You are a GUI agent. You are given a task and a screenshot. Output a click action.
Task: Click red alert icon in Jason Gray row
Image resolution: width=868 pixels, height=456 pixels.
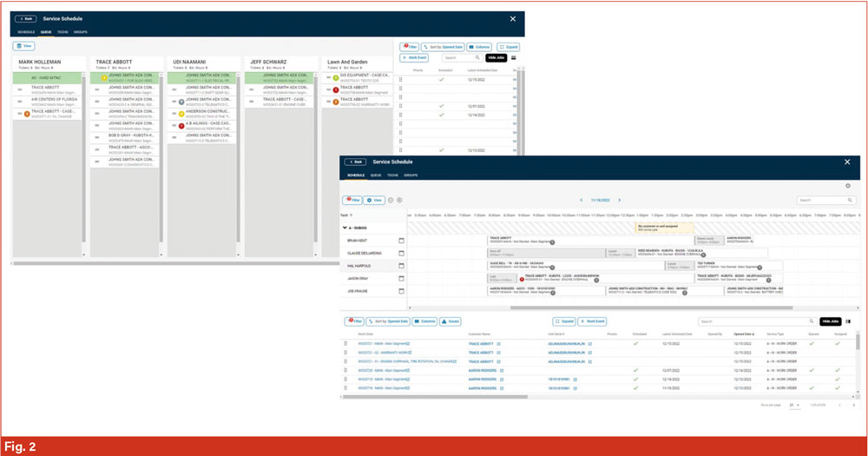pos(522,280)
